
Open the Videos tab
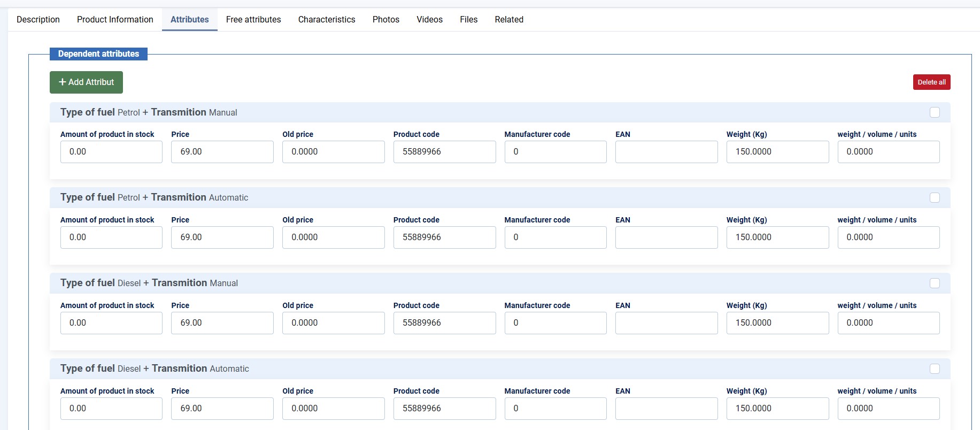tap(429, 20)
